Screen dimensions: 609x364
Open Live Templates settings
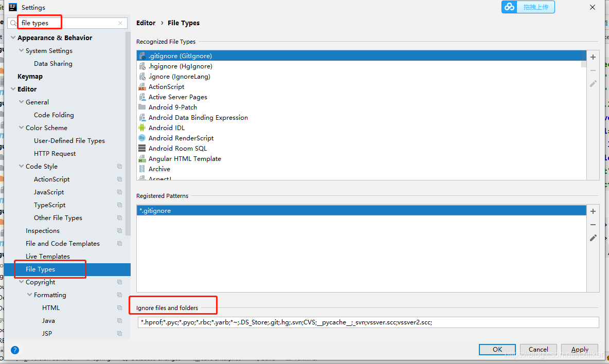(48, 257)
